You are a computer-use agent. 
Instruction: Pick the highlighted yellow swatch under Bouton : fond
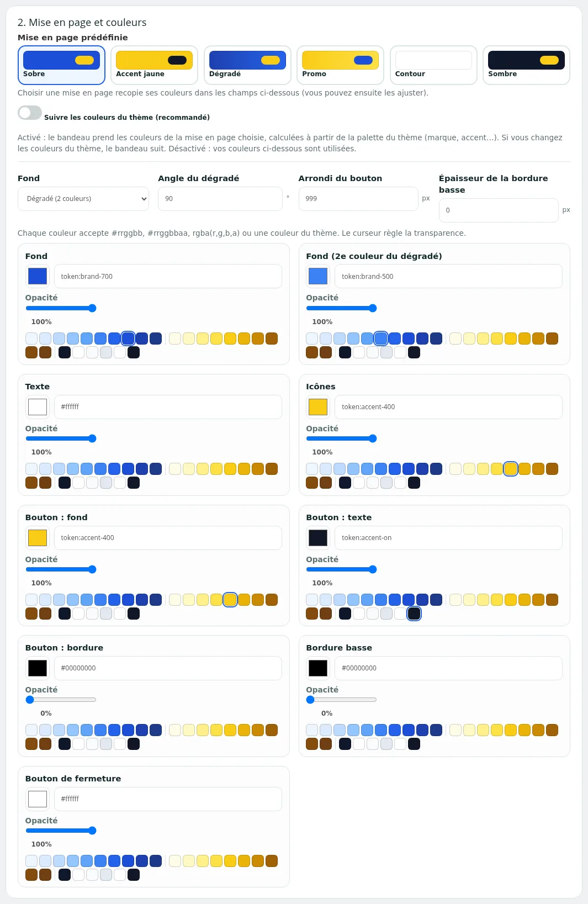tap(230, 600)
